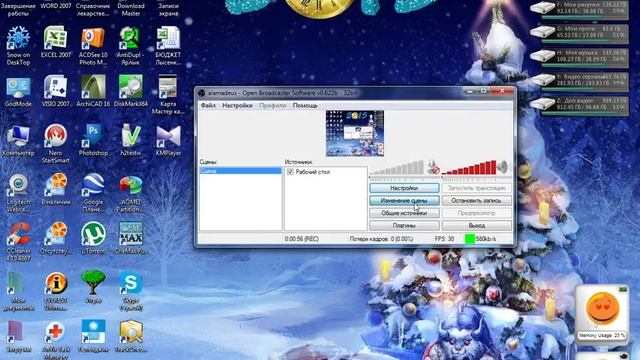Open the Компьютер desktop icon
The image size is (640, 360).
coord(18,140)
